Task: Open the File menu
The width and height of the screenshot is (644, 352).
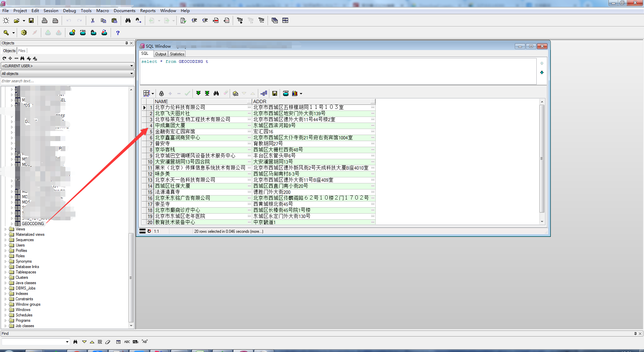Action: (6, 10)
